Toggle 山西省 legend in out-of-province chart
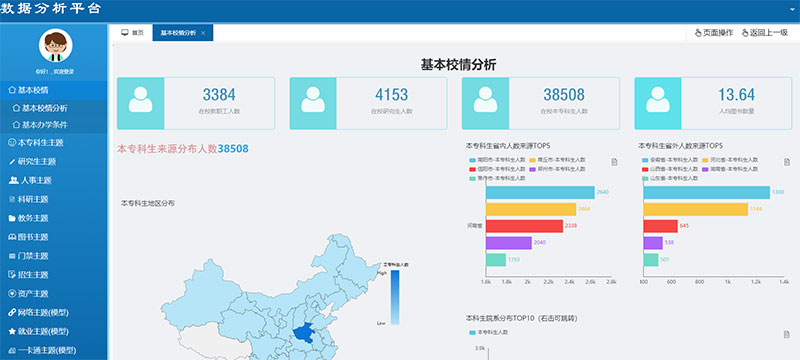This screenshot has height=360, width=800. (669, 169)
